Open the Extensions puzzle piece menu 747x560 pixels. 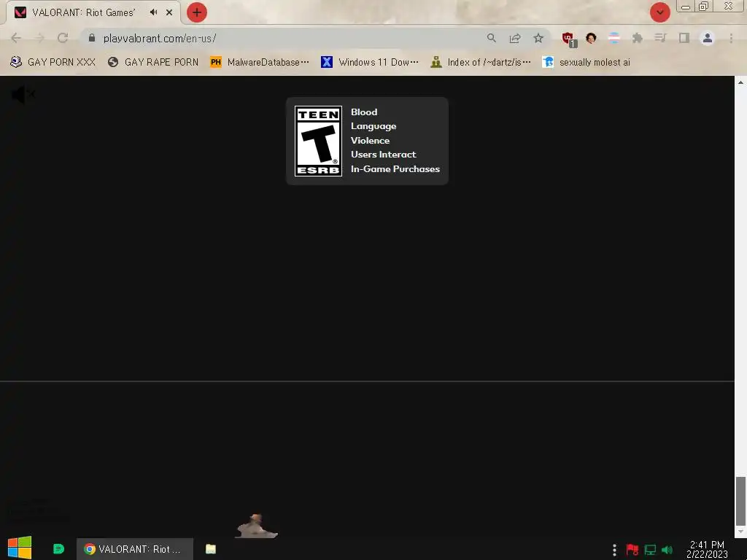tap(638, 38)
